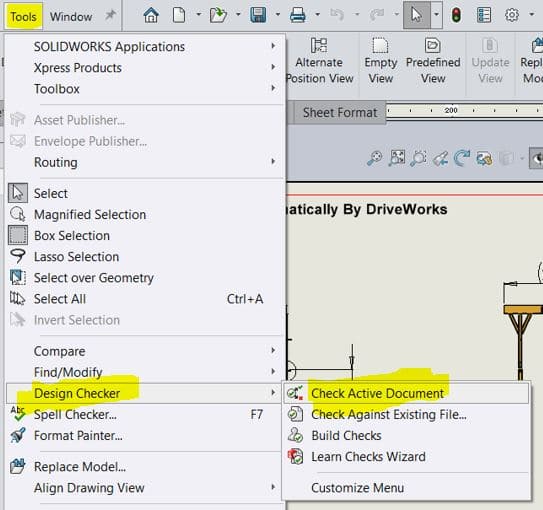Pin the menu bar with the pushpin icon

[x=110, y=15]
